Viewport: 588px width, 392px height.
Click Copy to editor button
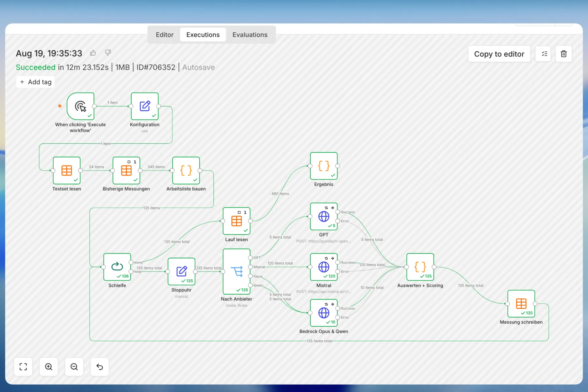click(x=499, y=54)
